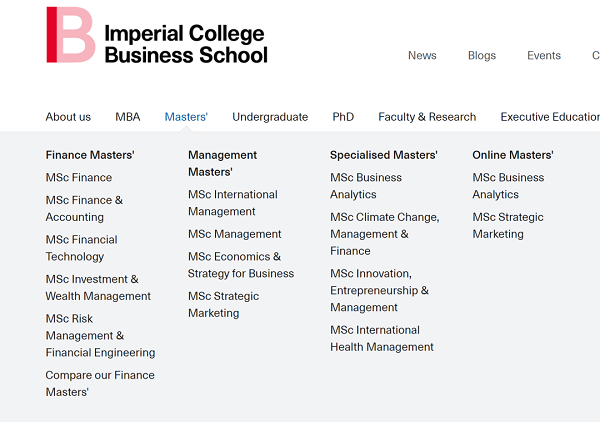The height and width of the screenshot is (422, 600).
Task: Click Compare our Finance Masters'
Action: pos(100,384)
